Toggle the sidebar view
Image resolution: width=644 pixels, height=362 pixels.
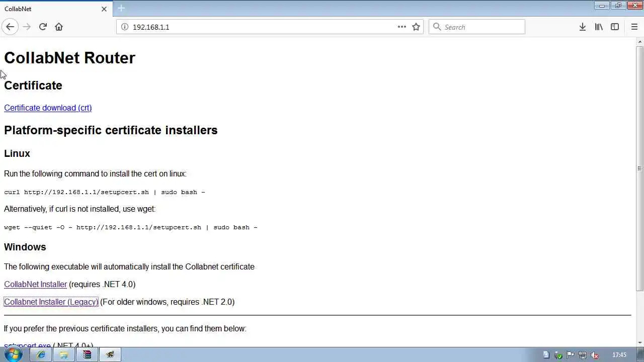[615, 27]
